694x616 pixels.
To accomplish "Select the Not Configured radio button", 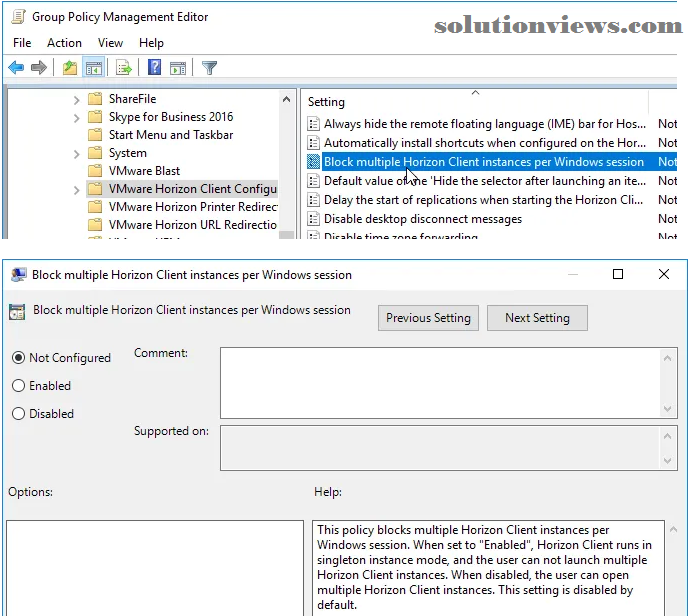I will click(18, 358).
